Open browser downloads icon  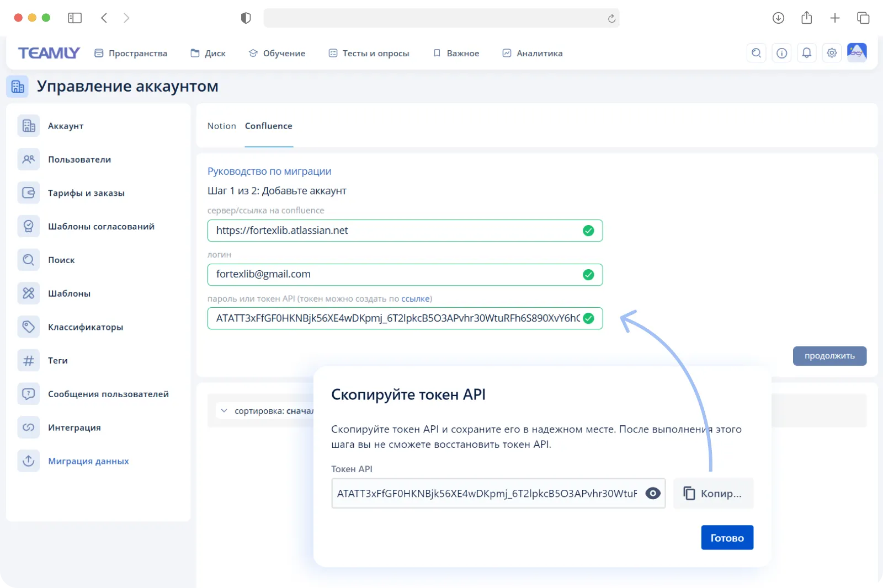[x=778, y=18]
